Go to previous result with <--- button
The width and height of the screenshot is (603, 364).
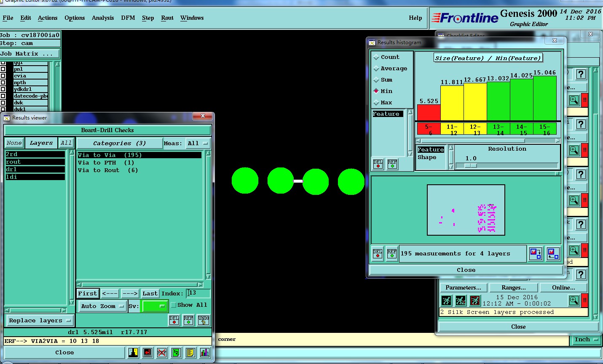110,294
